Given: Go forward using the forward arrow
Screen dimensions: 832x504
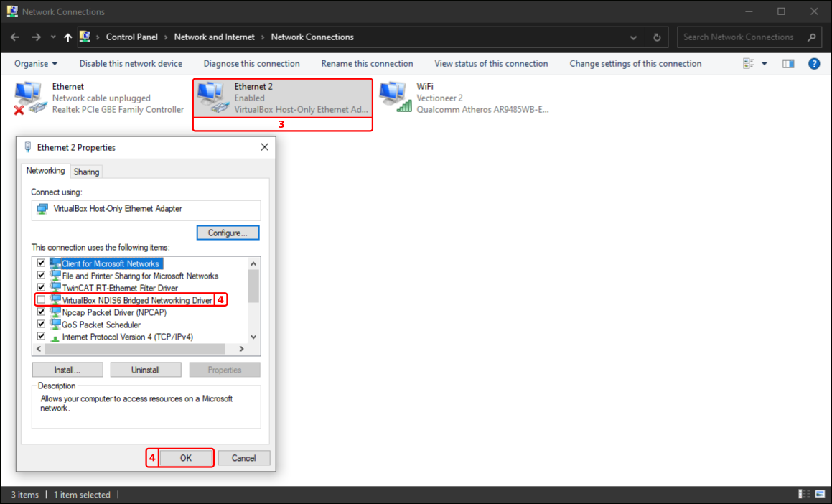Looking at the screenshot, I should (36, 37).
